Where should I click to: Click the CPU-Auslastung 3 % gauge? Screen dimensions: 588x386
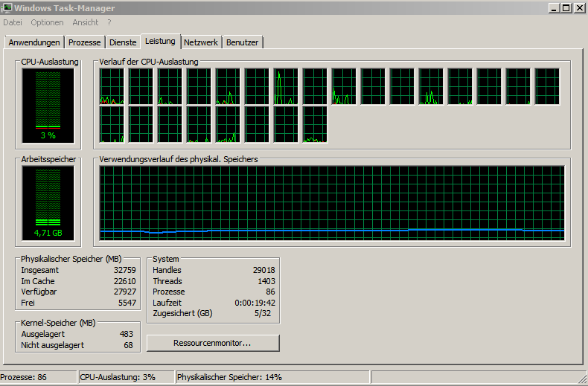pyautogui.click(x=48, y=106)
